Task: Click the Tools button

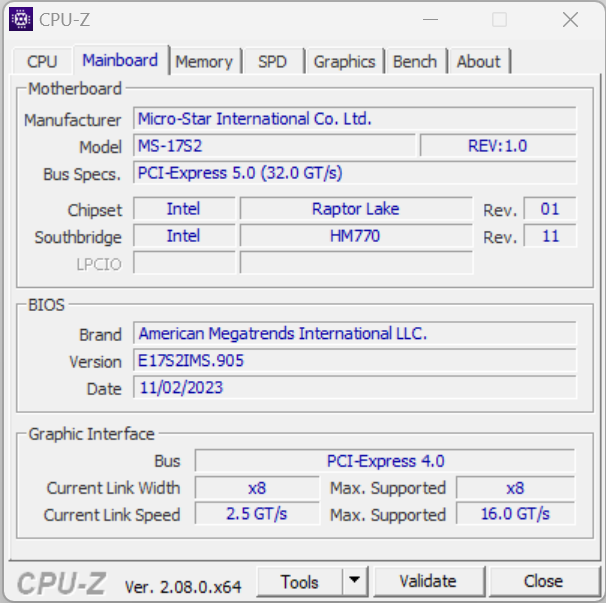Action: pos(300,582)
